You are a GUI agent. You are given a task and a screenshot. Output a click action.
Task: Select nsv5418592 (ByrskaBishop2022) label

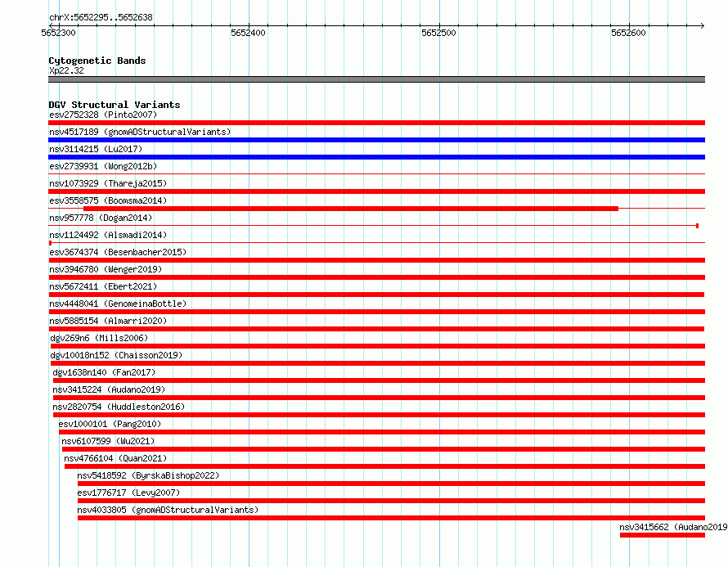coord(148,475)
